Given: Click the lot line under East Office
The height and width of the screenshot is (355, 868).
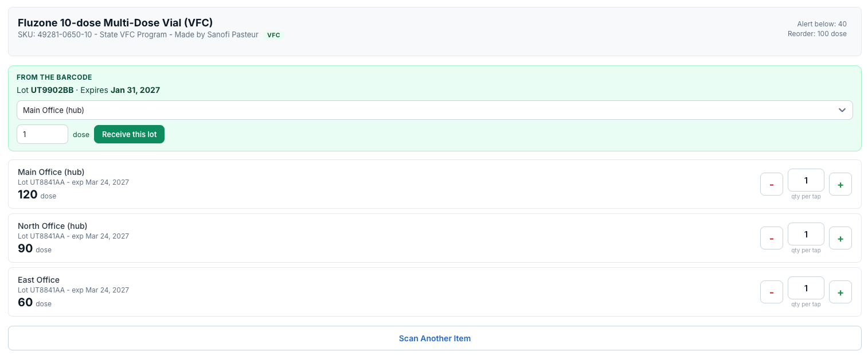Looking at the screenshot, I should pos(73,290).
